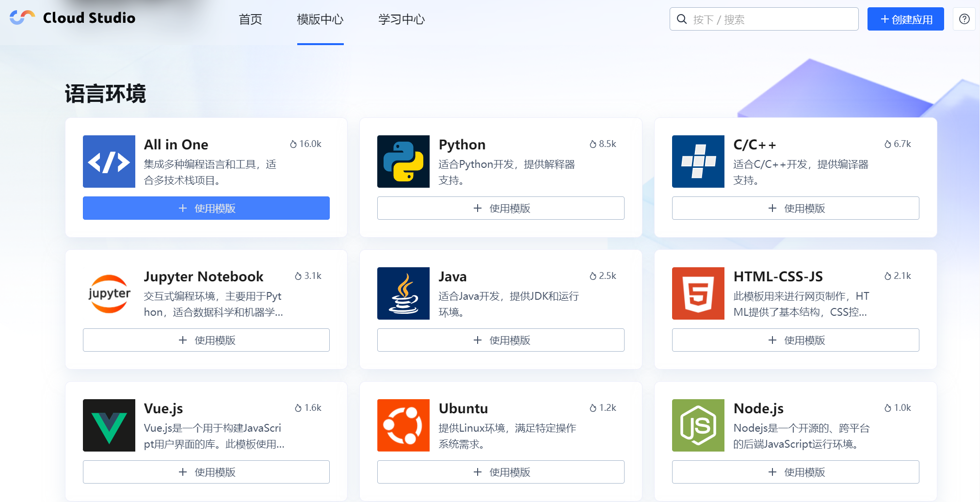Click 使用模版 under Python
The width and height of the screenshot is (980, 502).
[500, 208]
